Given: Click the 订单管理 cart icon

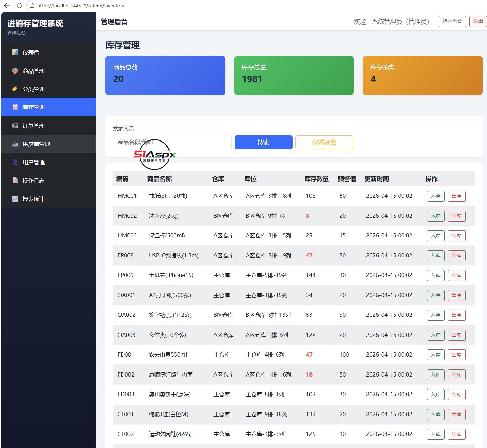Looking at the screenshot, I should pyautogui.click(x=15, y=126).
